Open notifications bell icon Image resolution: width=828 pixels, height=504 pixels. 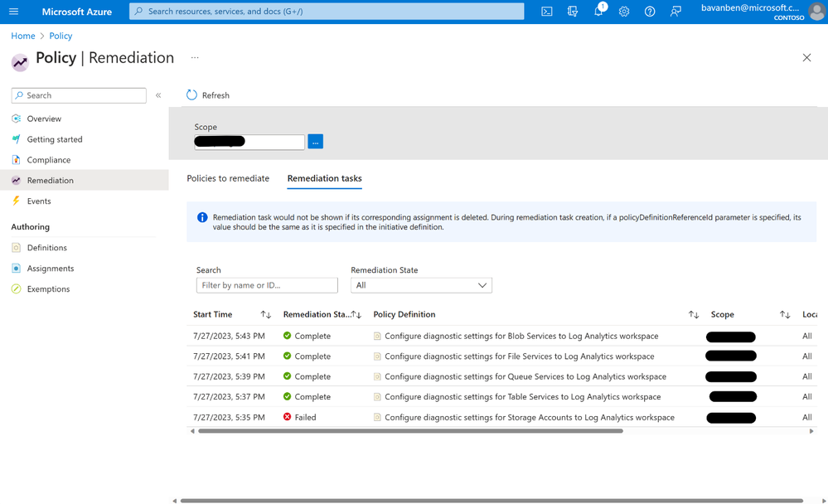coord(598,11)
